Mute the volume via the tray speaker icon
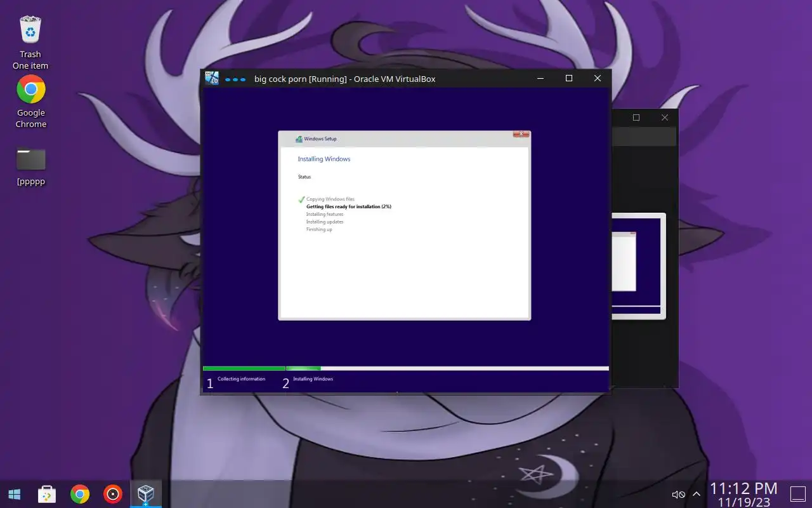 pyautogui.click(x=678, y=495)
